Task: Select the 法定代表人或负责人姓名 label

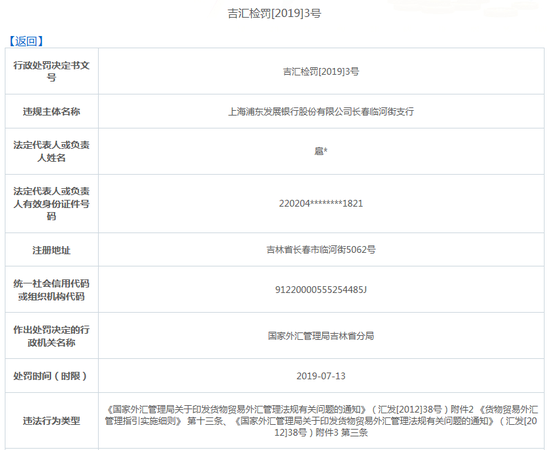Action: click(x=52, y=152)
